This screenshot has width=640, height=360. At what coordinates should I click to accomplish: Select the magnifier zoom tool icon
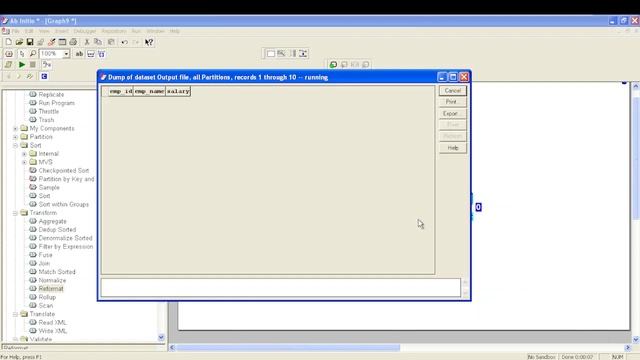pyautogui.click(x=33, y=53)
